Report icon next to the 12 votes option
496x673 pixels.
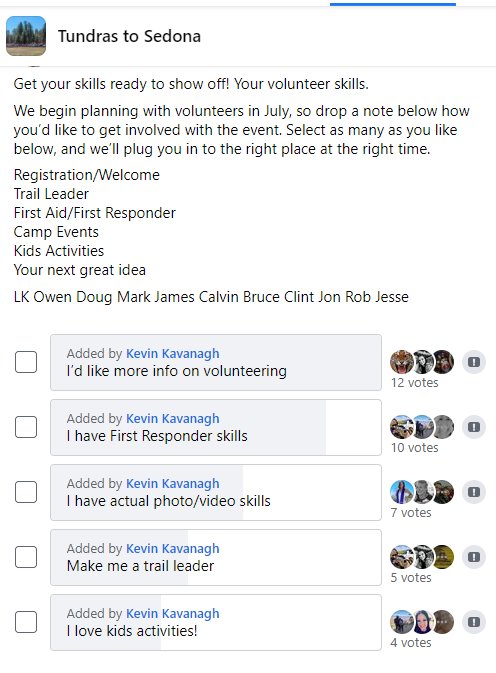(x=474, y=362)
